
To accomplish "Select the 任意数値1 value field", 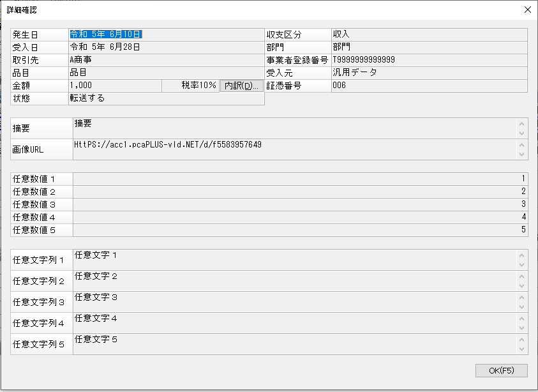I will point(300,179).
